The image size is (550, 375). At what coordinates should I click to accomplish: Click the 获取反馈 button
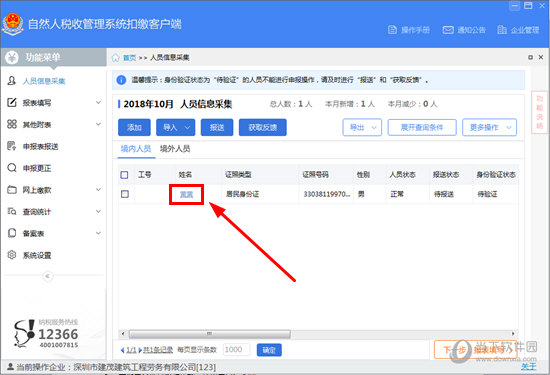(263, 127)
